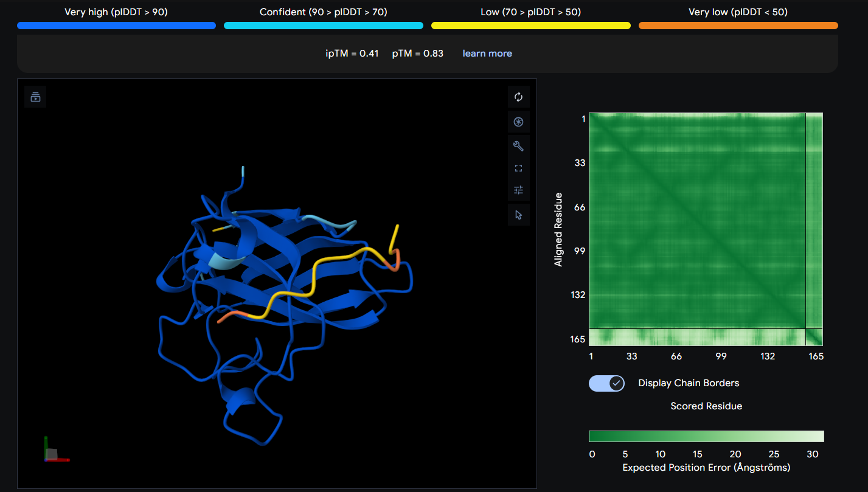Click the 'Very low (pLDDT < 50)' label

(738, 12)
